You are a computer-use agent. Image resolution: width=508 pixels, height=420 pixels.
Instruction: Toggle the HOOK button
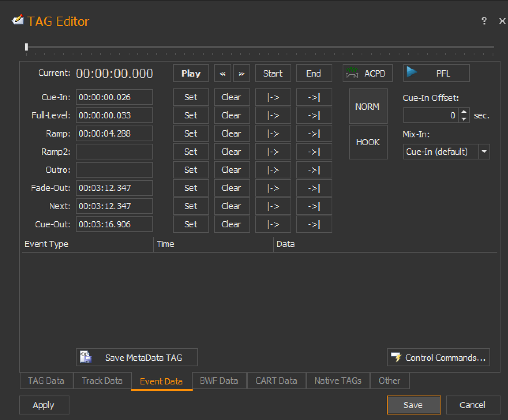pos(367,142)
